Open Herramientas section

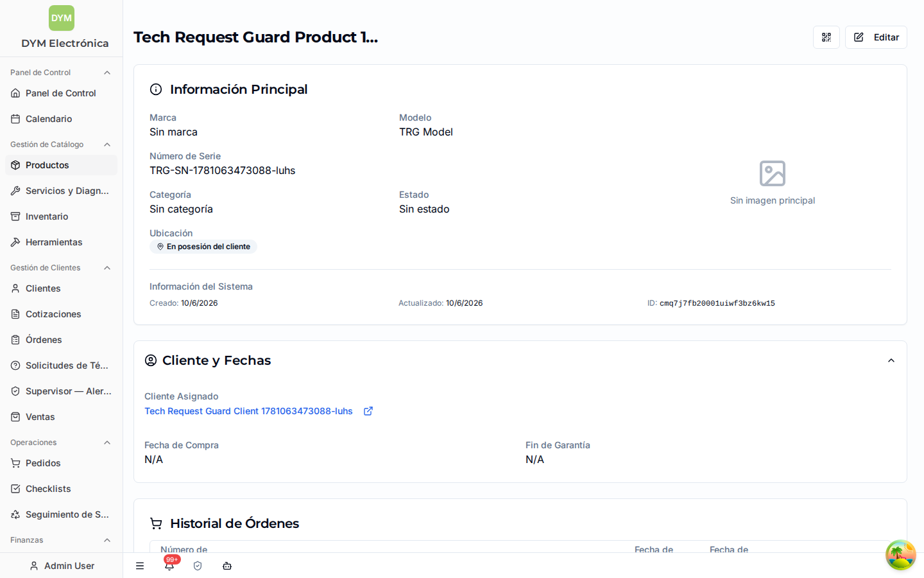pyautogui.click(x=61, y=242)
